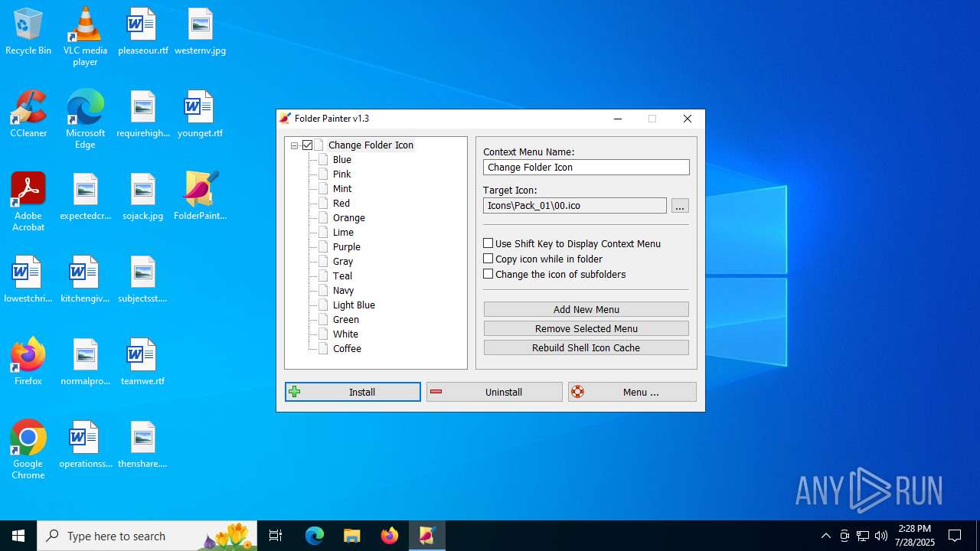
Task: Open VLC media player desktop shortcut
Action: tap(85, 37)
